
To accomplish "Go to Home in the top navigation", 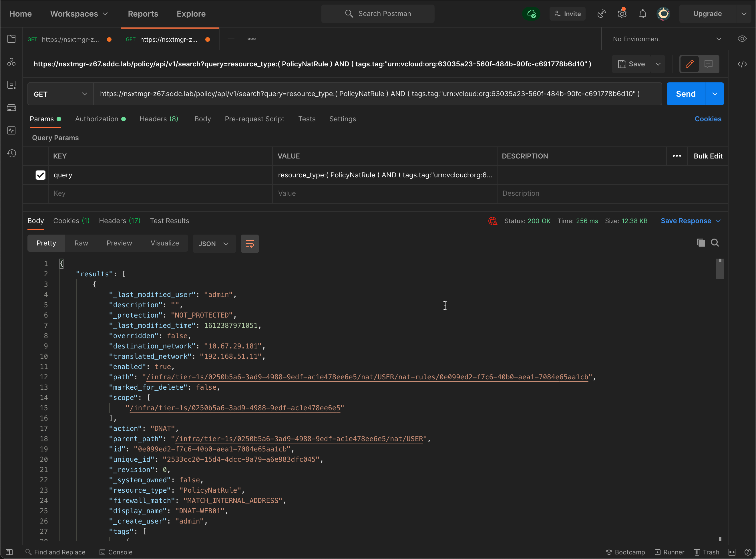I will pyautogui.click(x=20, y=14).
